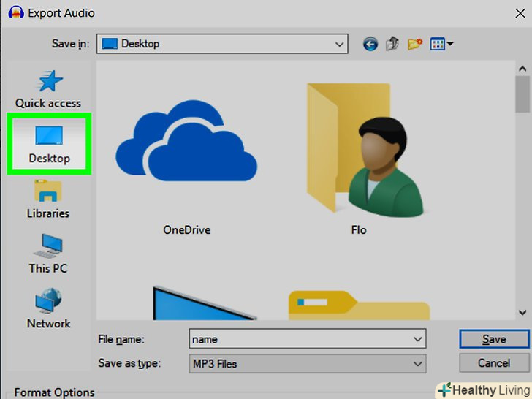Select Network in the places bar

pyautogui.click(x=48, y=308)
